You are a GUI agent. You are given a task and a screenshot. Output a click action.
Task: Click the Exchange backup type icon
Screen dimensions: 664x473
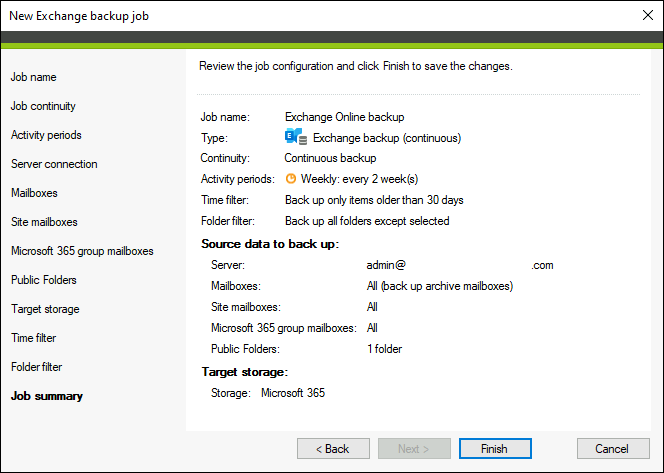296,137
